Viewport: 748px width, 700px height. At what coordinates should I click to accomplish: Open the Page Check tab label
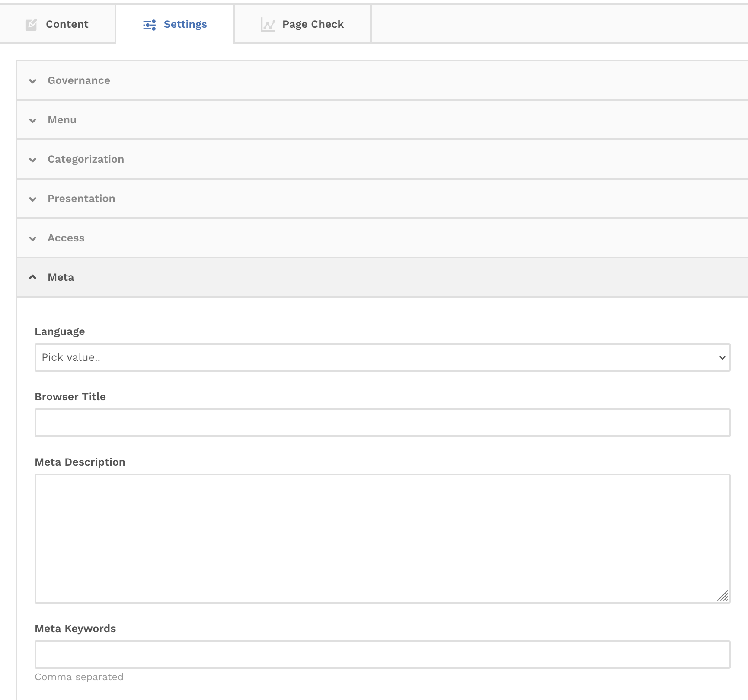tap(313, 24)
